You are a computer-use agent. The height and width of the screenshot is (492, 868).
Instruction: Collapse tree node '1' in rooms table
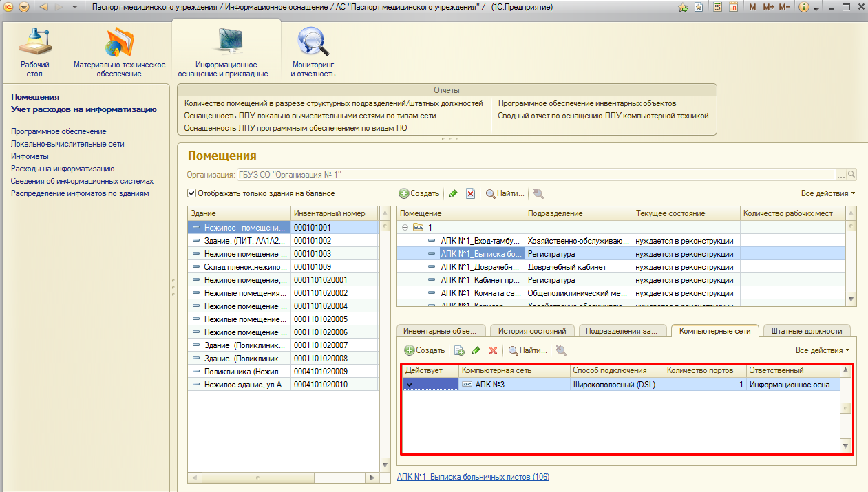[405, 227]
